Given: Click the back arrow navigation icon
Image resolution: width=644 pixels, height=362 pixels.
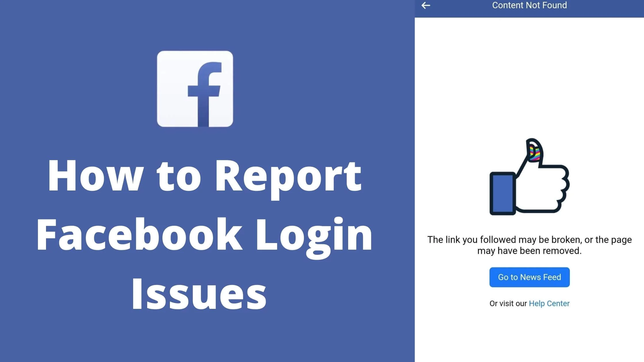Looking at the screenshot, I should click(425, 5).
